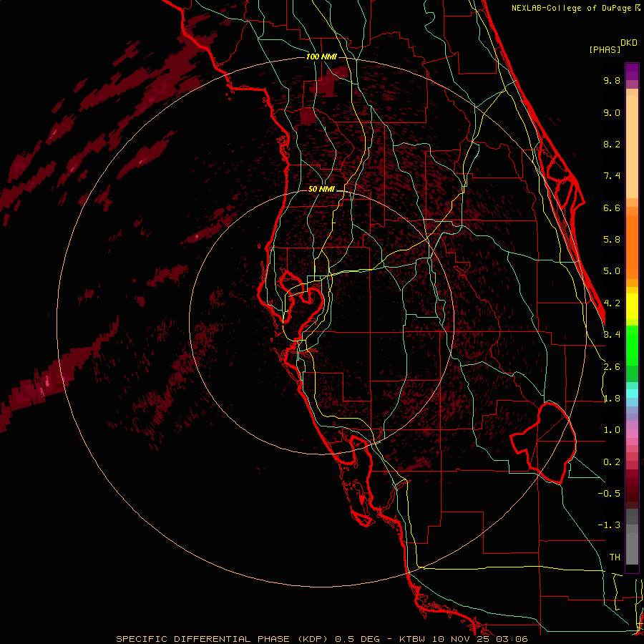Click the 7.4 scale value
This screenshot has width=644, height=644.
click(612, 176)
